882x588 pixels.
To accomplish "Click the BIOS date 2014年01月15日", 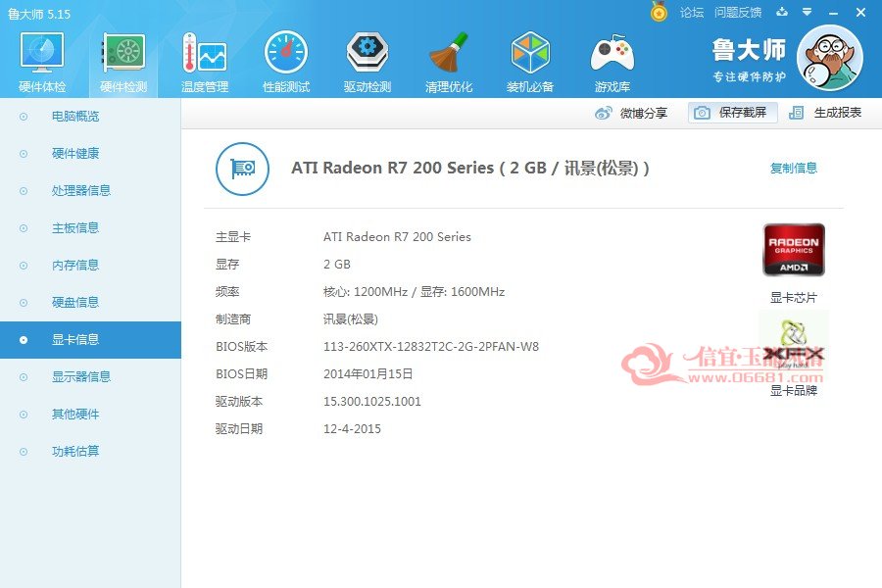I will point(367,374).
